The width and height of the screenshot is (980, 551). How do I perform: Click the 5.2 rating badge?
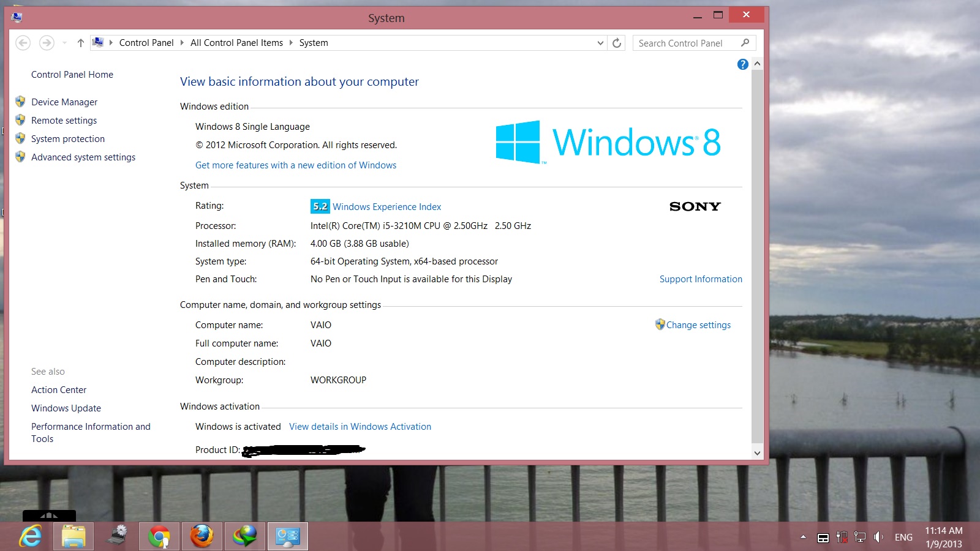(320, 206)
